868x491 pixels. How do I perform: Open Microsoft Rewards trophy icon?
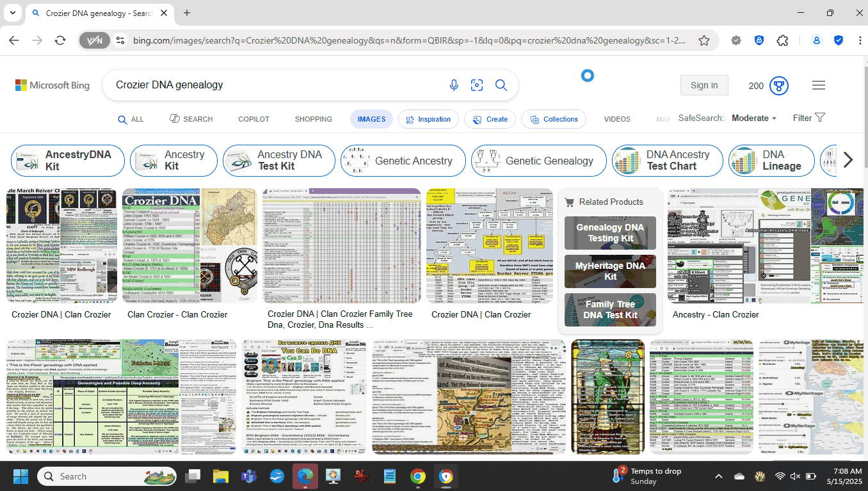click(779, 85)
